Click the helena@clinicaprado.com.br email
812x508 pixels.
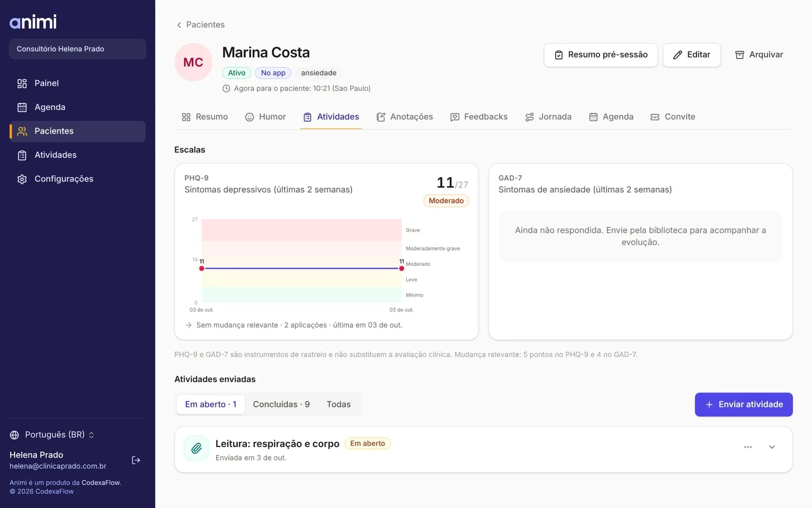pos(58,466)
